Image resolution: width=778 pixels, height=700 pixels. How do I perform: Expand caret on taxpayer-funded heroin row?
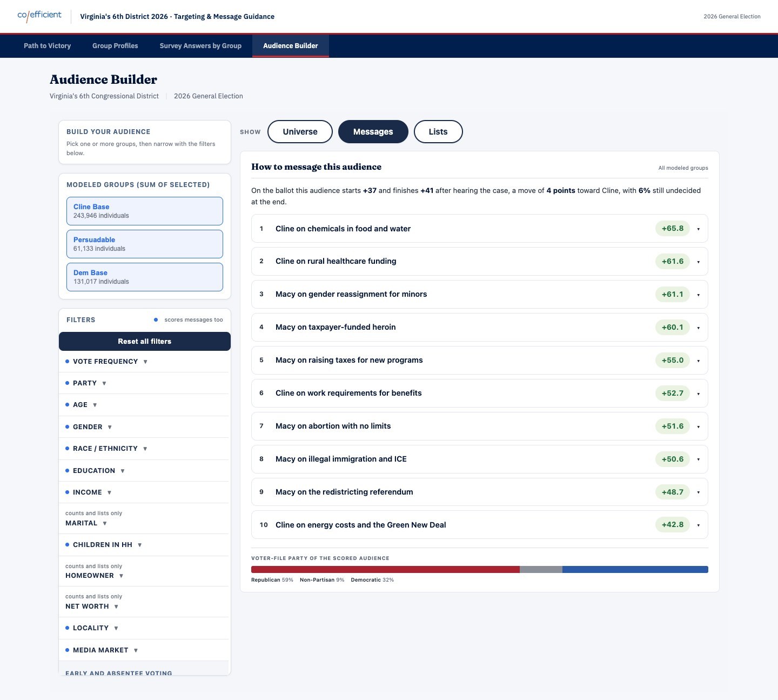pos(698,328)
